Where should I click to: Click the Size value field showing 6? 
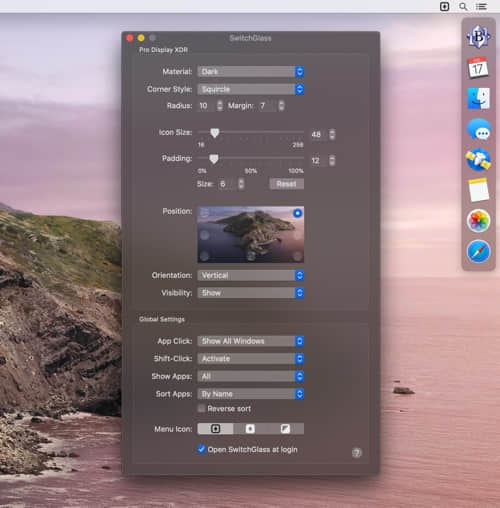click(228, 184)
